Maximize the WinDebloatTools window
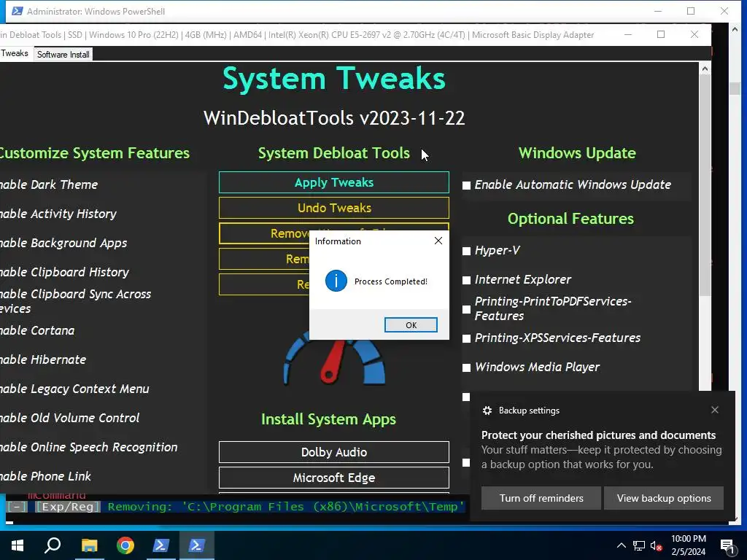Screen dimensions: 747x560 click(x=661, y=34)
